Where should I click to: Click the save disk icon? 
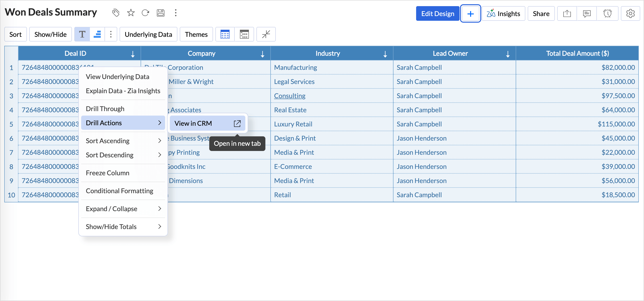160,13
